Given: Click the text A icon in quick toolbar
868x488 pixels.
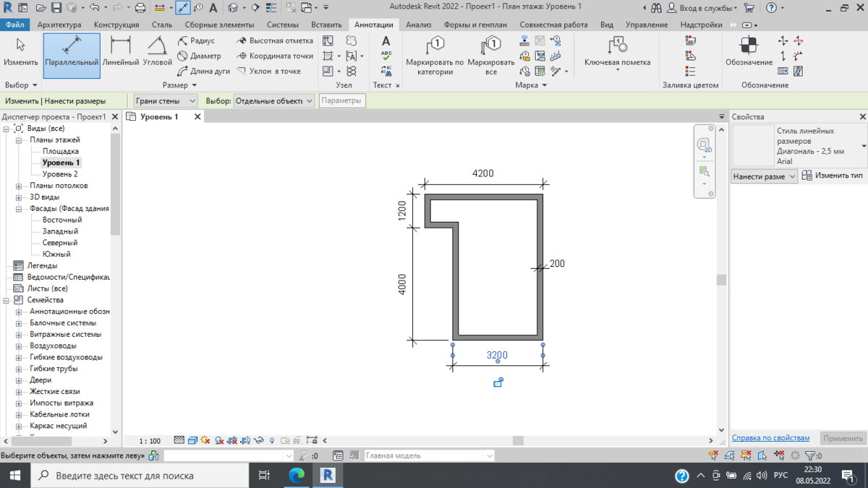Looking at the screenshot, I should [x=213, y=8].
